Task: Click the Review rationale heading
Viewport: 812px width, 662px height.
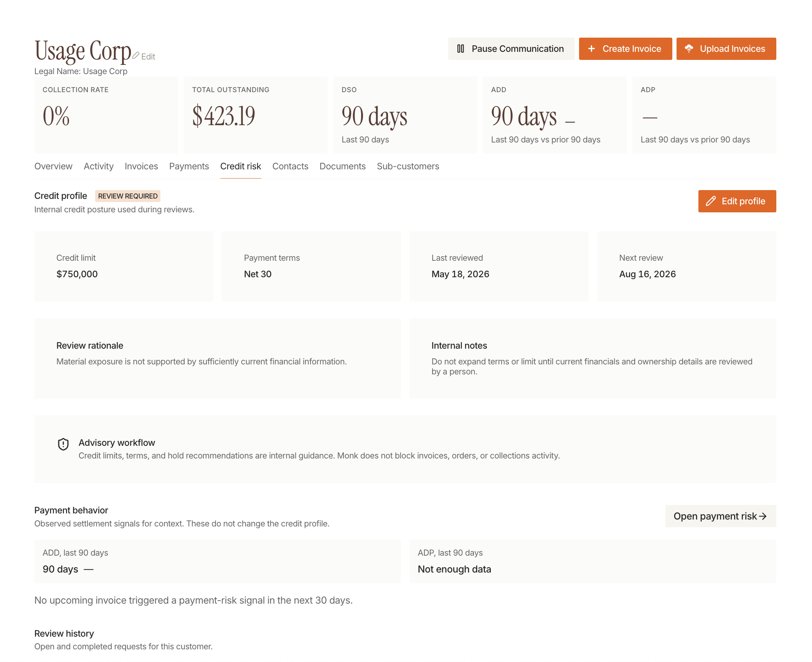Action: (90, 346)
